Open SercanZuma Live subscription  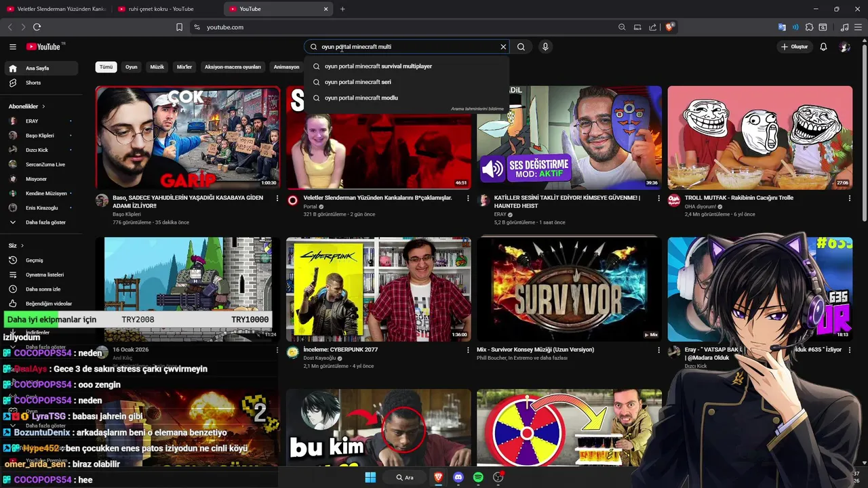coord(41,164)
